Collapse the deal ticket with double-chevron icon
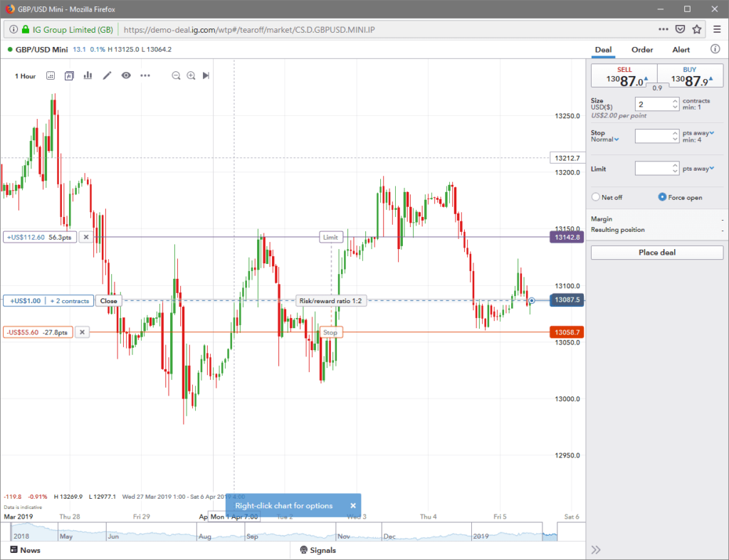The height and width of the screenshot is (560, 729). pyautogui.click(x=596, y=549)
